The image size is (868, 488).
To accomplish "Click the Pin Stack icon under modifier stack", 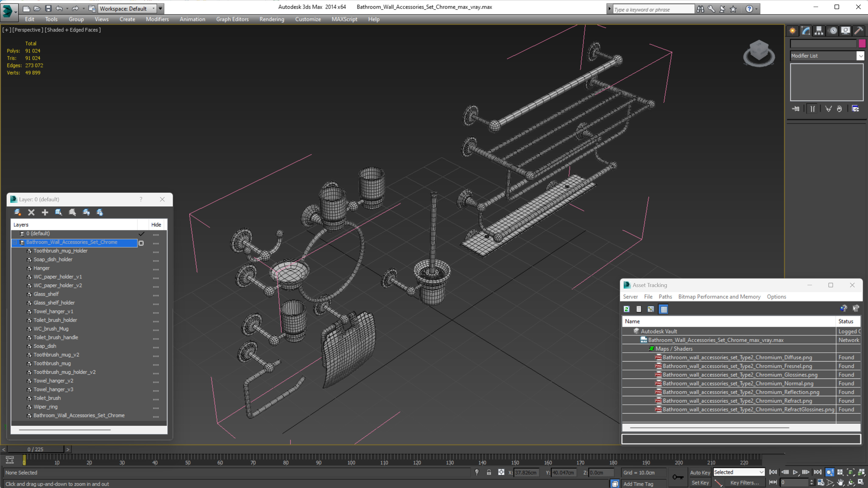I will point(796,109).
